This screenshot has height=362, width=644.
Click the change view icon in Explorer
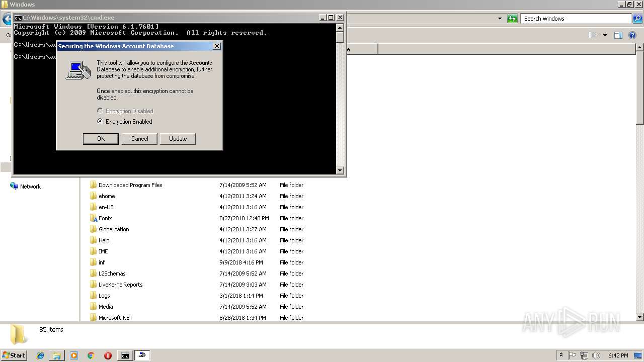tap(593, 35)
